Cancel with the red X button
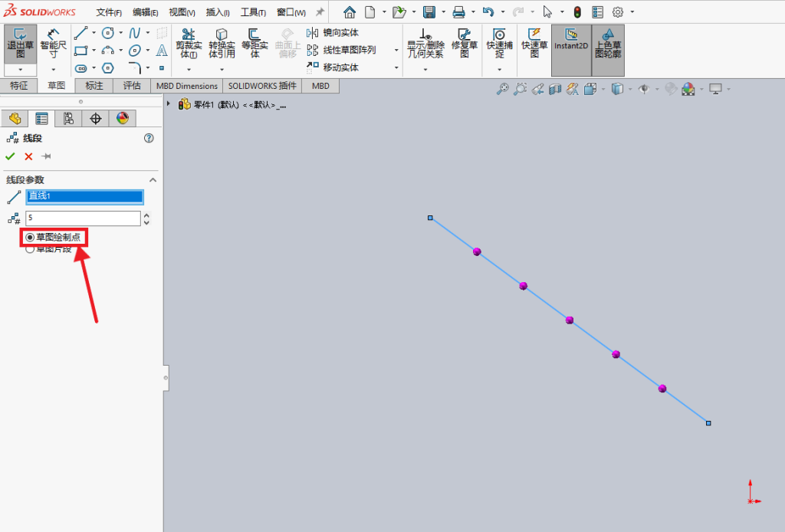 coord(28,156)
